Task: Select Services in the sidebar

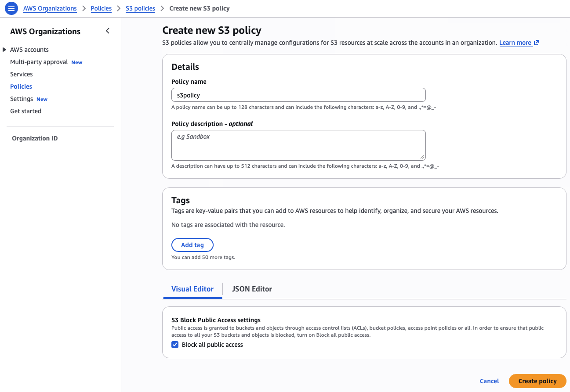Action: 22,74
